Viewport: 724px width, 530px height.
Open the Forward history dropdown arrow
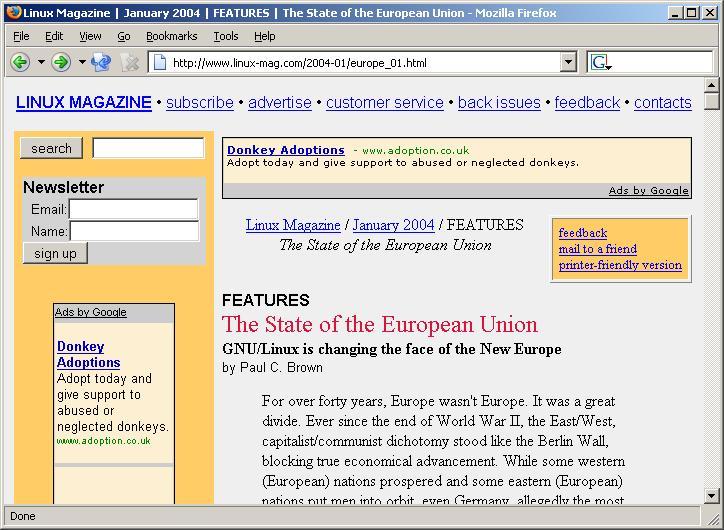pos(82,61)
